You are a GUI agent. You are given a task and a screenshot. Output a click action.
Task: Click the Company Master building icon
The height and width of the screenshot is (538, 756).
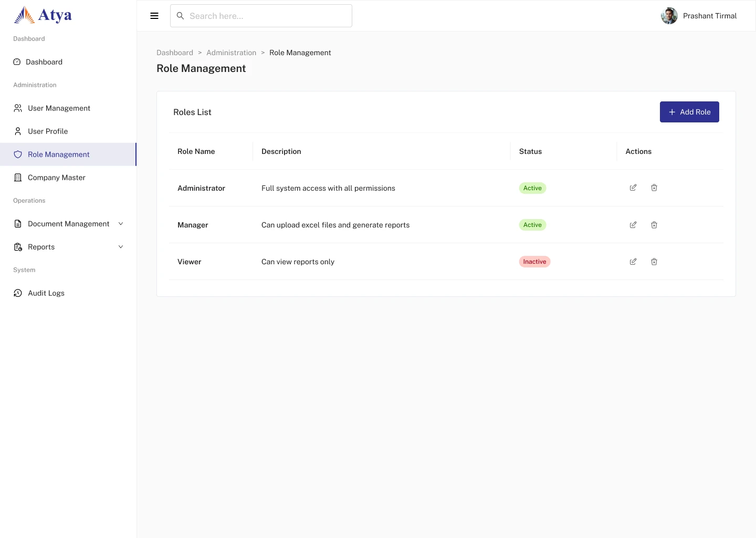point(18,178)
